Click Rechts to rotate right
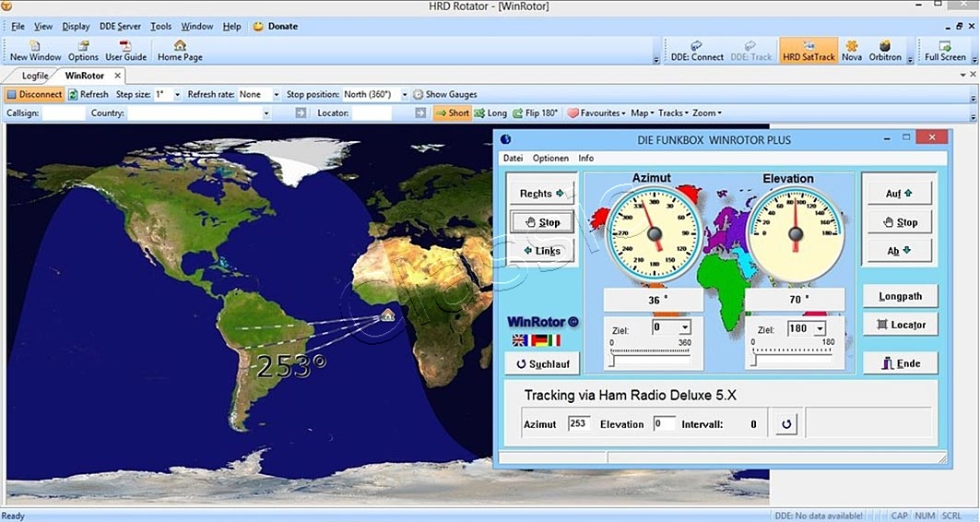Image resolution: width=980 pixels, height=522 pixels. point(542,193)
